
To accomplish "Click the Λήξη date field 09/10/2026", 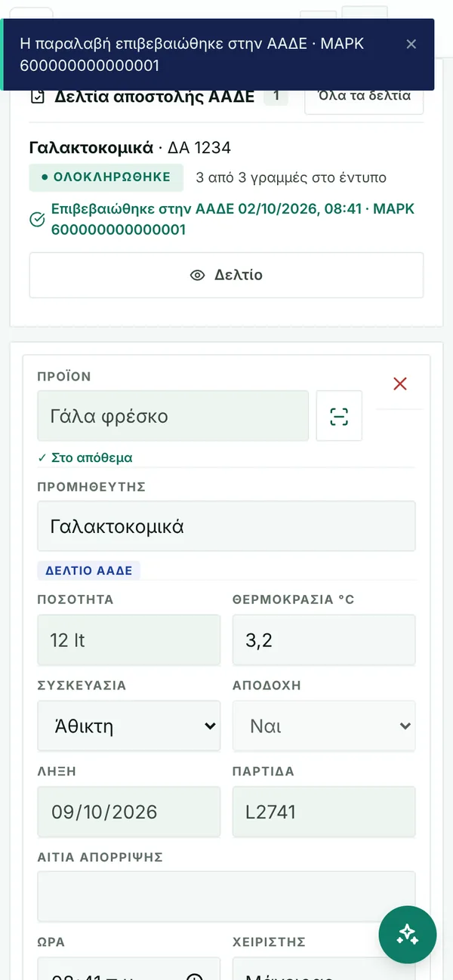I will (129, 812).
